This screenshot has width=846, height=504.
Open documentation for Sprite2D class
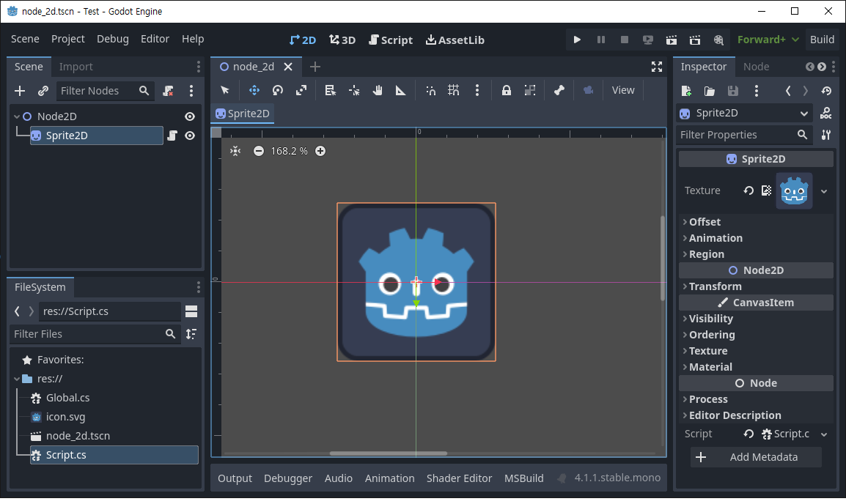coord(826,114)
